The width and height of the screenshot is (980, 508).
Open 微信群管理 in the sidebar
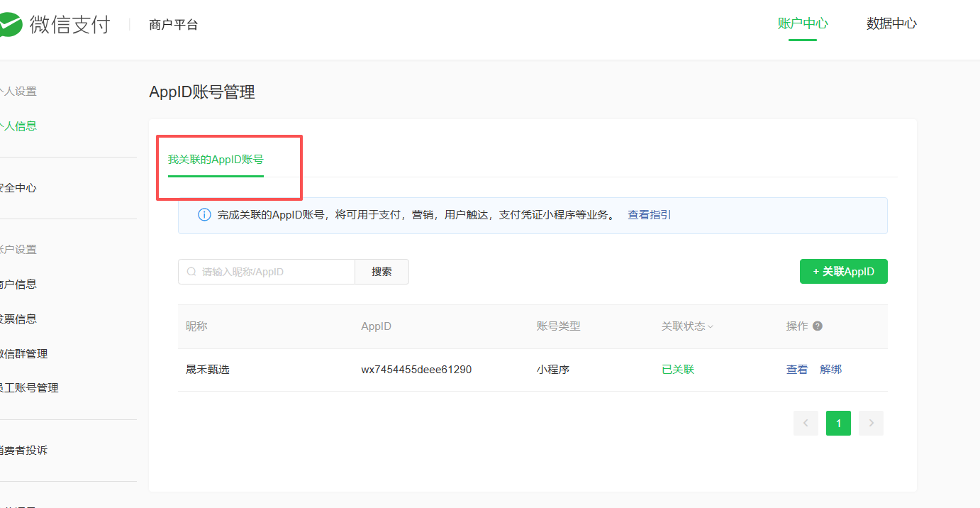(24, 354)
